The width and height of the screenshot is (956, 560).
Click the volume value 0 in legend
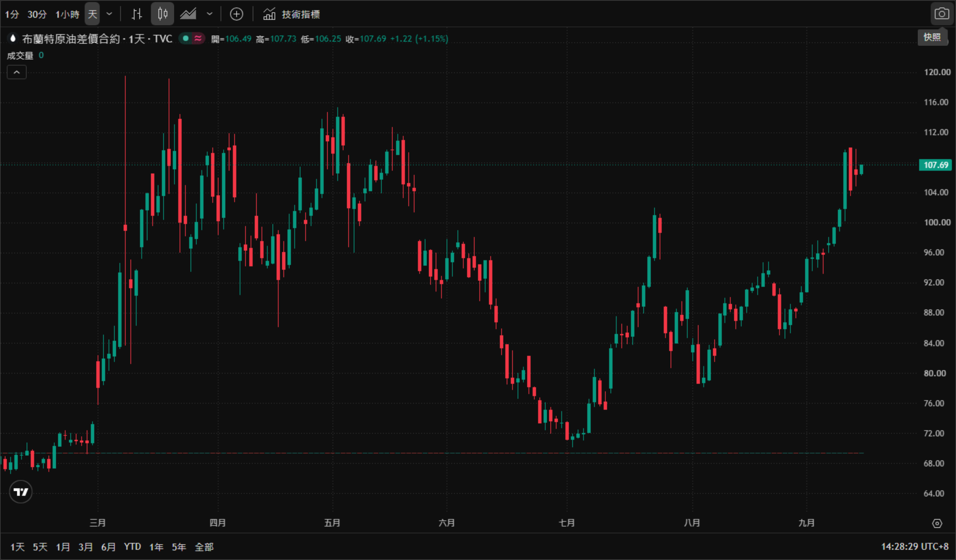click(41, 55)
